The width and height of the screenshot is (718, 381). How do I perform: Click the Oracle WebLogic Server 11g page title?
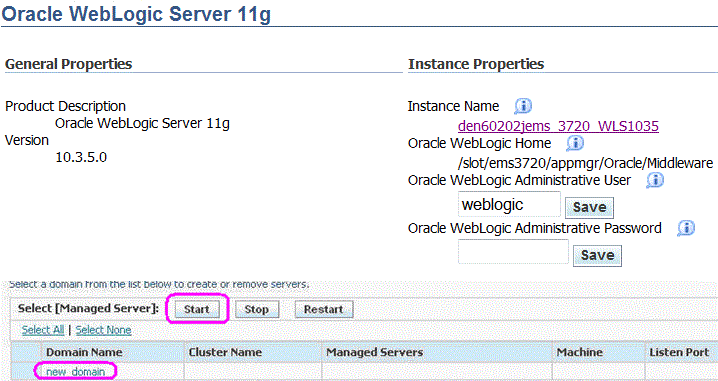coord(136,14)
